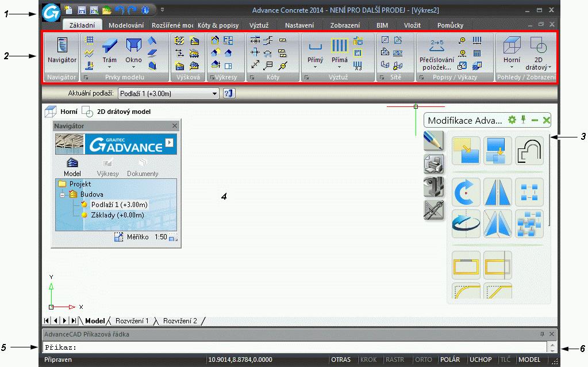This screenshot has height=367, width=588.
Task: Expand the Přímý dropdown arrow
Action: [x=315, y=67]
